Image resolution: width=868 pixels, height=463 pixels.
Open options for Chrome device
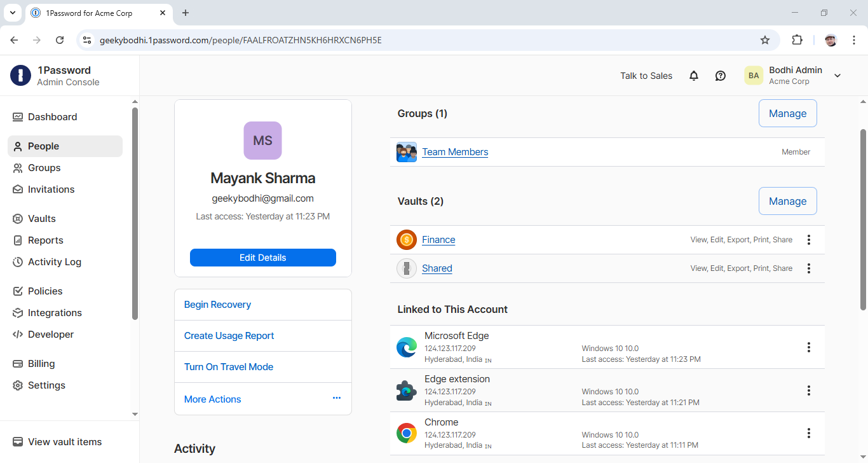tap(809, 434)
